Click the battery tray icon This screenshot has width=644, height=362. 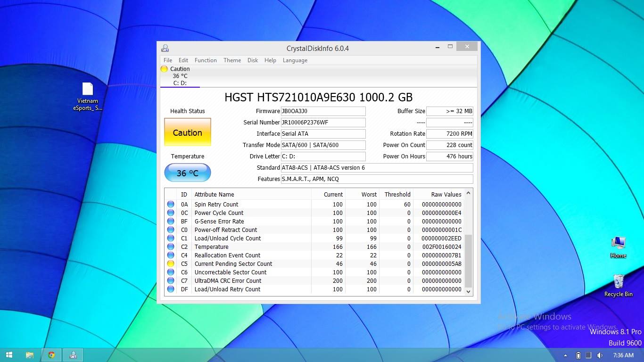click(x=578, y=355)
